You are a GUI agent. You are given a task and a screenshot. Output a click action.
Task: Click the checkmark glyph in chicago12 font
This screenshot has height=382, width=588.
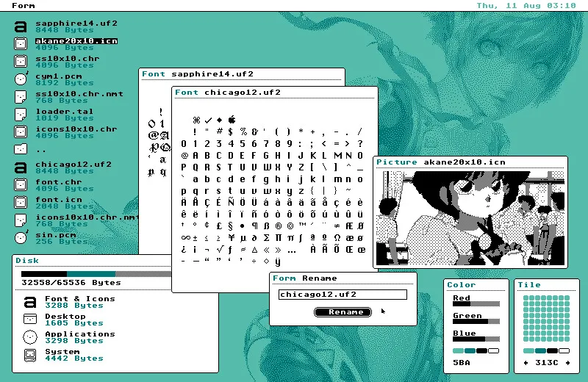(x=208, y=120)
